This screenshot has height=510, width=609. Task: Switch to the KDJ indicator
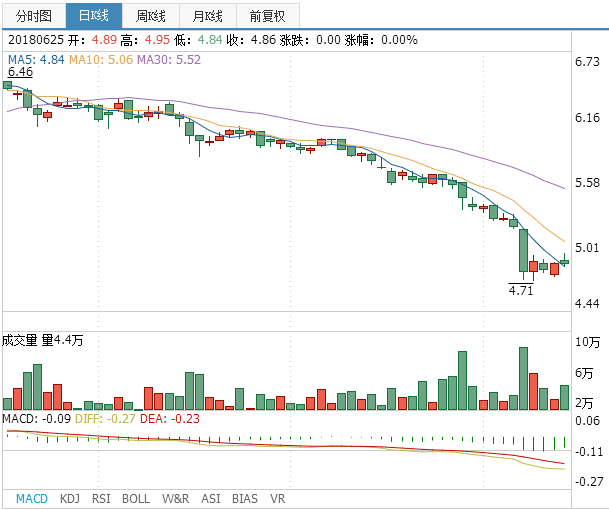point(70,498)
